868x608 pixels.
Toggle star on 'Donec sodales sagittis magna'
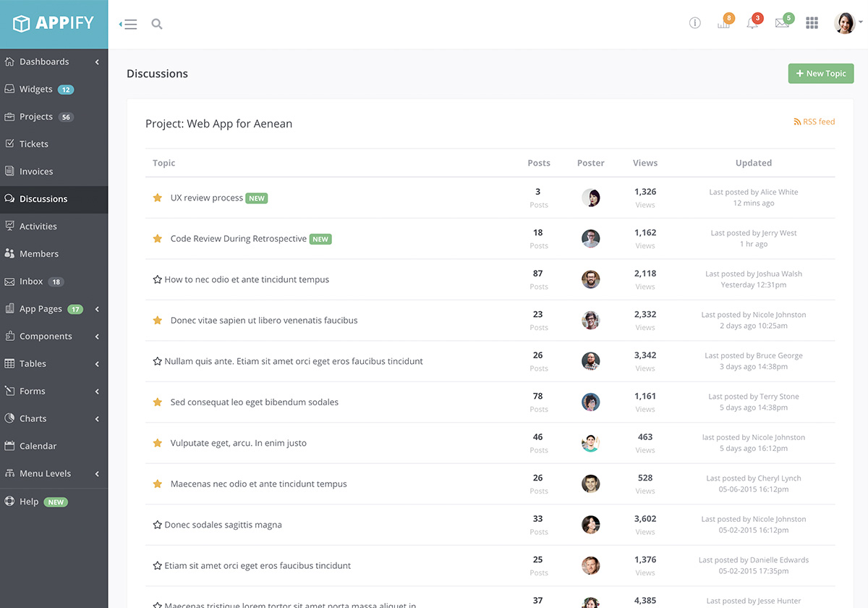click(157, 525)
